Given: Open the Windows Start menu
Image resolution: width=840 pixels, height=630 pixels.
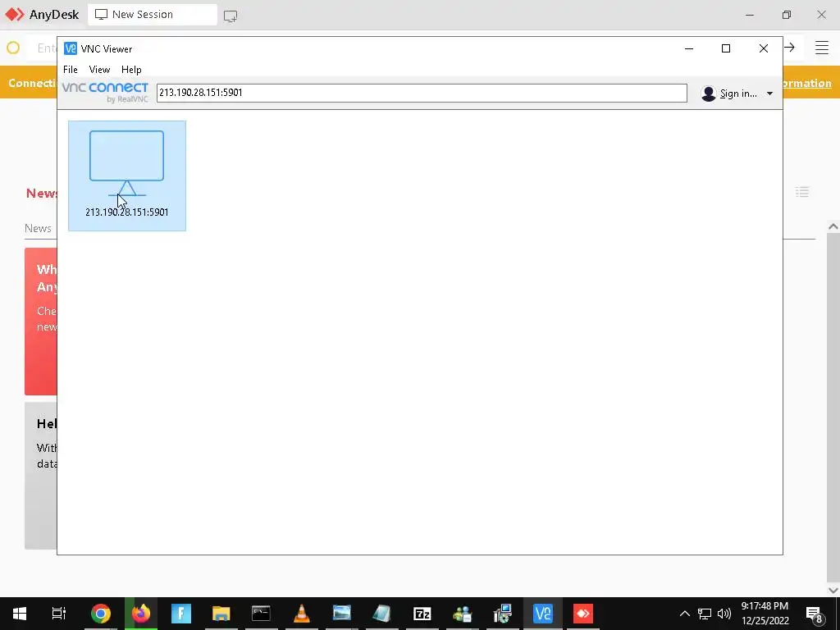Looking at the screenshot, I should point(20,614).
